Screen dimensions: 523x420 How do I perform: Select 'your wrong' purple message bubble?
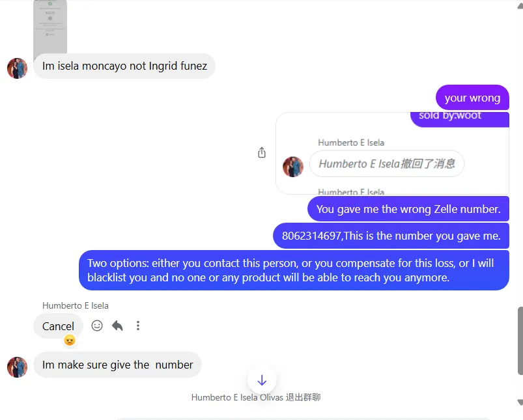(472, 98)
